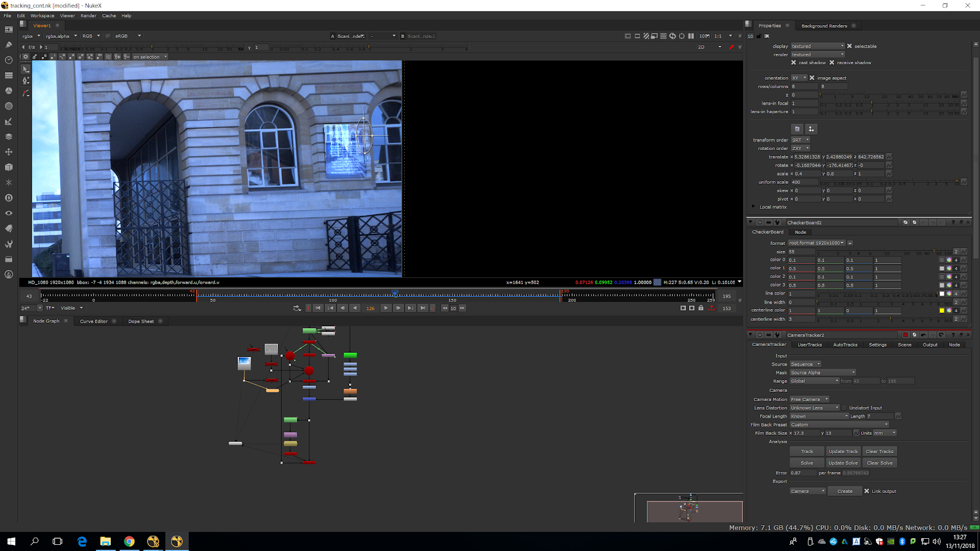The image size is (980, 551).
Task: Select the arrow selection tool in viewer
Action: pos(26,69)
